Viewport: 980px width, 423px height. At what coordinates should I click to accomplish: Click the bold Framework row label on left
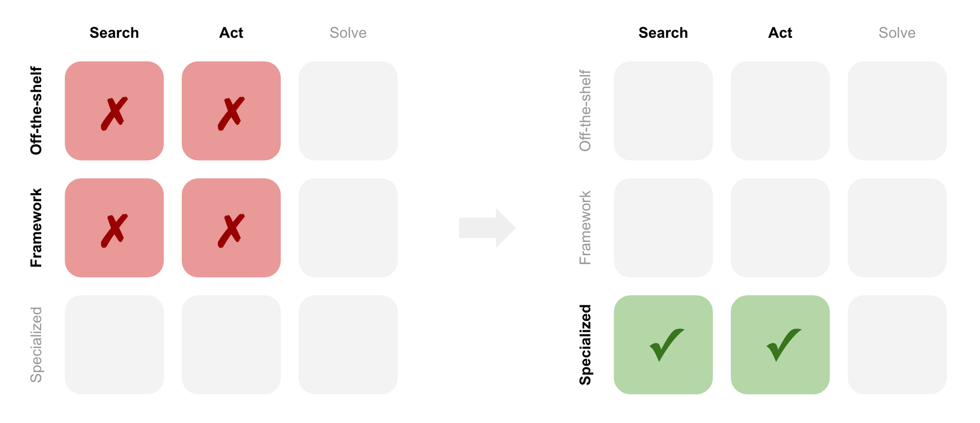36,227
